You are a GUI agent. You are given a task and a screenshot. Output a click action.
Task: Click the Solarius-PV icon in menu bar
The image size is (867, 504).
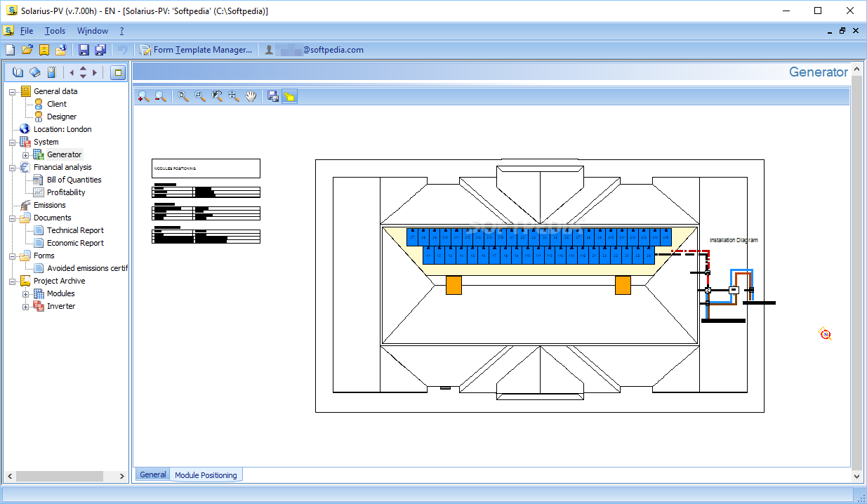(x=8, y=31)
